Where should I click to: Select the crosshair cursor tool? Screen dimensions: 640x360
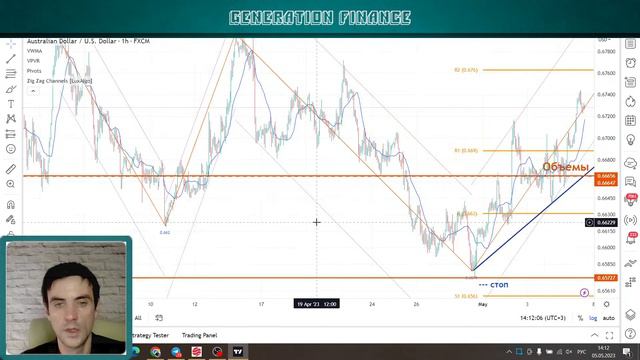click(11, 44)
